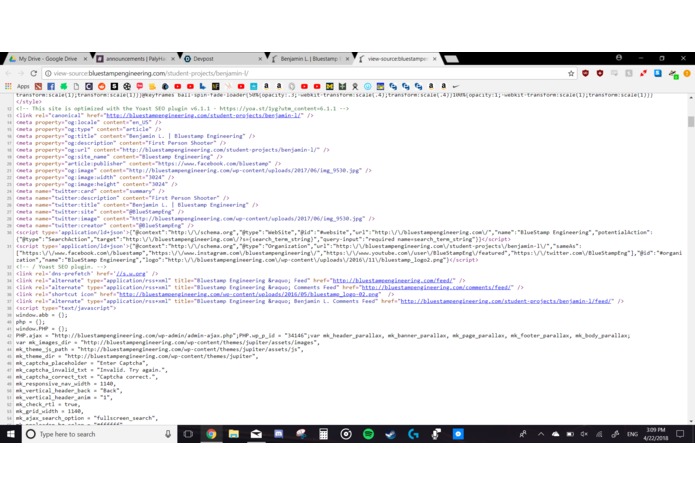
Task: Open Discord from the taskbar
Action: tap(279, 434)
